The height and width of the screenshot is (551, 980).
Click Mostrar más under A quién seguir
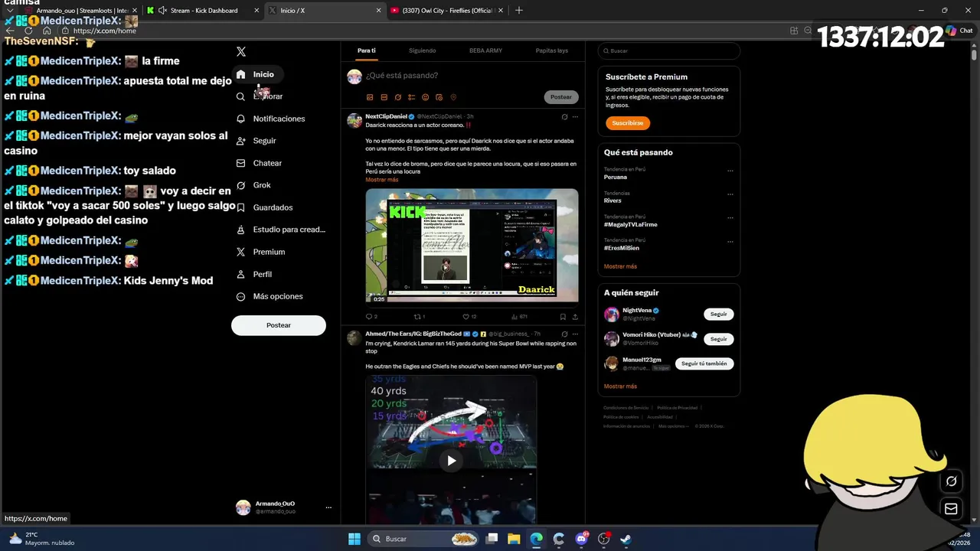click(x=620, y=386)
